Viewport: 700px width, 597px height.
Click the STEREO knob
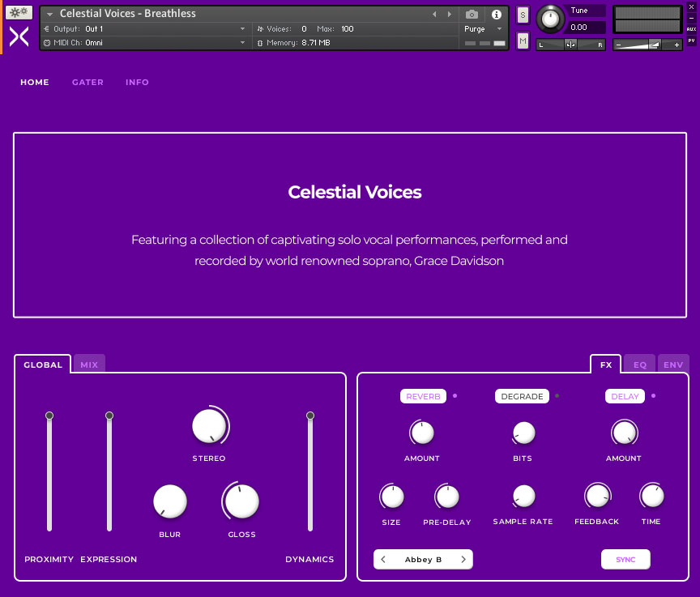(209, 426)
